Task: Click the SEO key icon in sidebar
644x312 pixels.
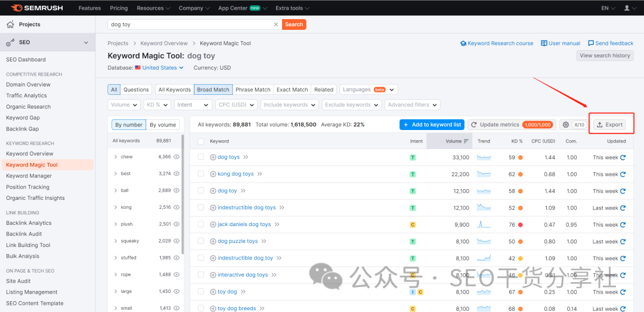Action: [x=11, y=42]
